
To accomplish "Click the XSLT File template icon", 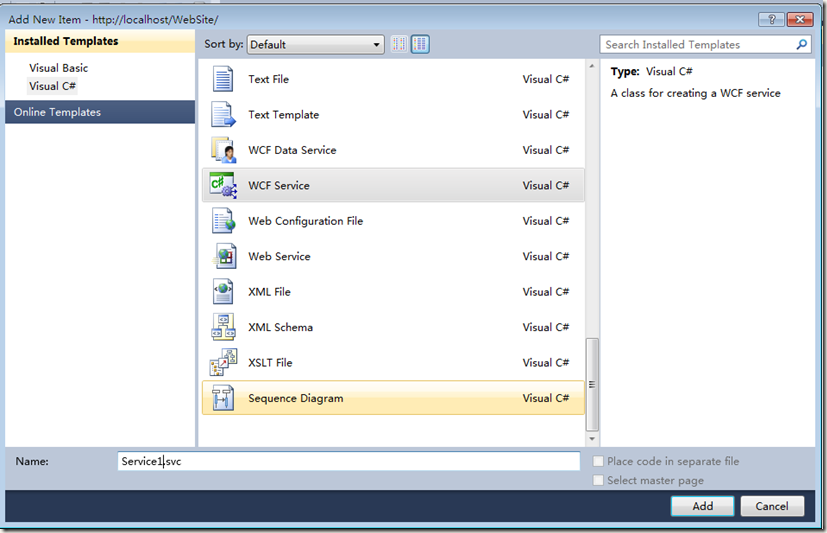I will (x=224, y=362).
